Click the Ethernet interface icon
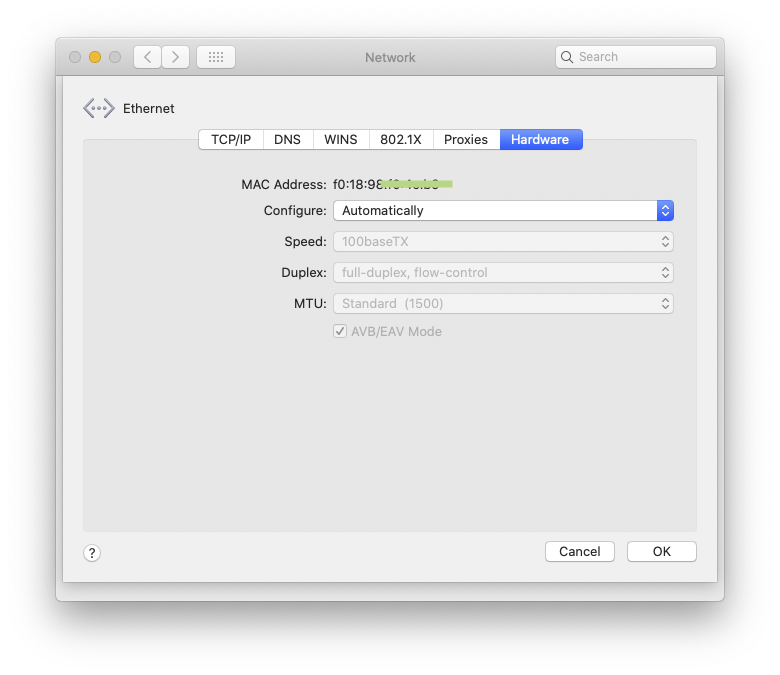The image size is (780, 675). pyautogui.click(x=98, y=108)
